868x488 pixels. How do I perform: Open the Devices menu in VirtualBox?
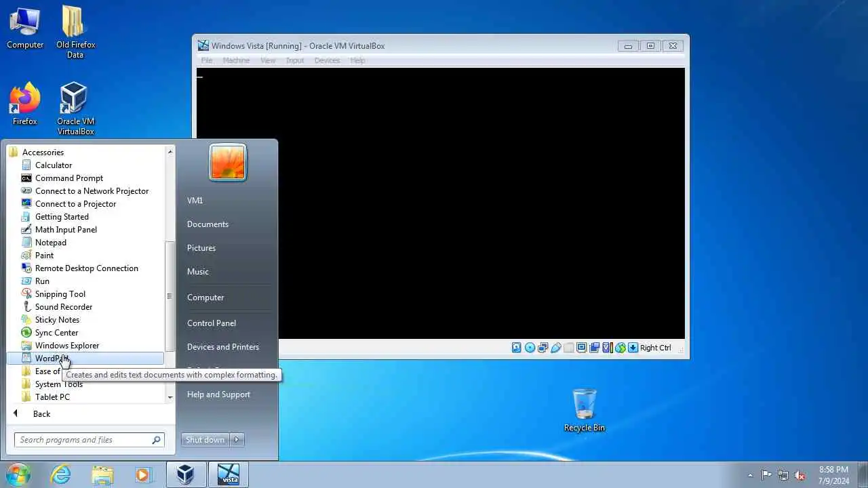point(327,60)
